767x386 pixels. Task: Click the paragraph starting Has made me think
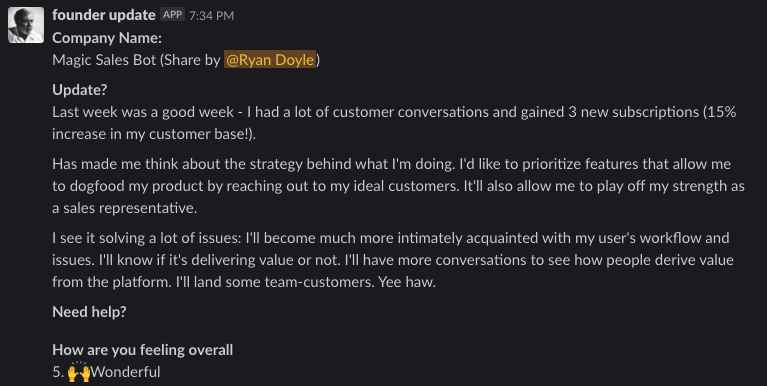[398, 186]
